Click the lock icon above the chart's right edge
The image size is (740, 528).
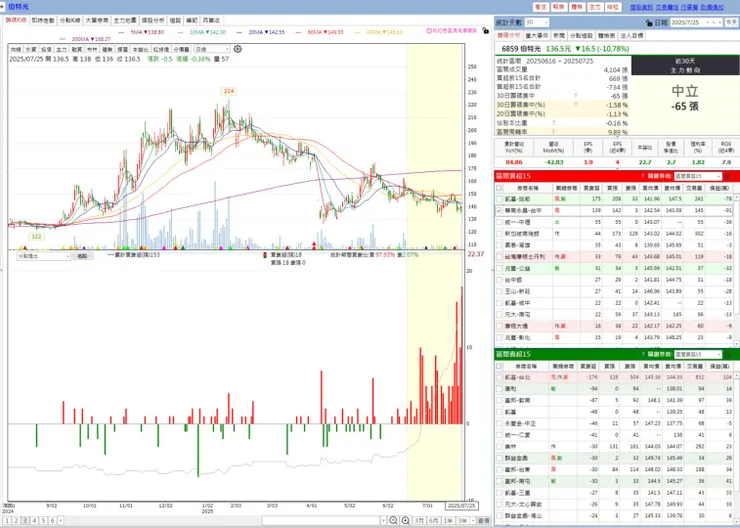point(486,31)
